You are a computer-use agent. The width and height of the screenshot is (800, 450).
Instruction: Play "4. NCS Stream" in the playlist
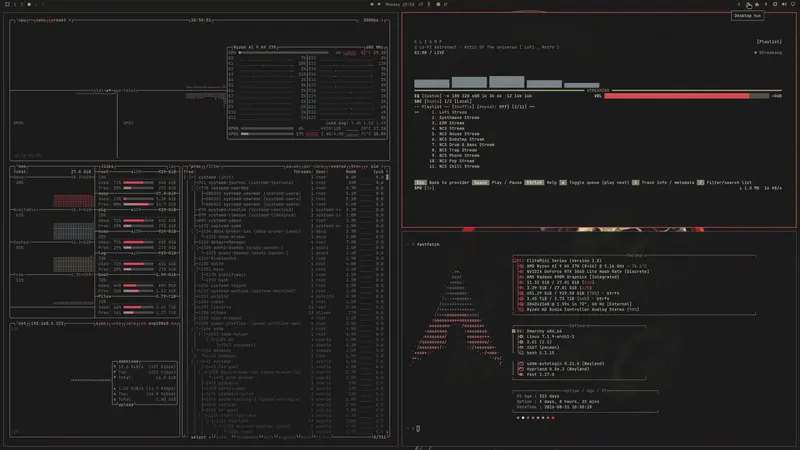(447, 129)
